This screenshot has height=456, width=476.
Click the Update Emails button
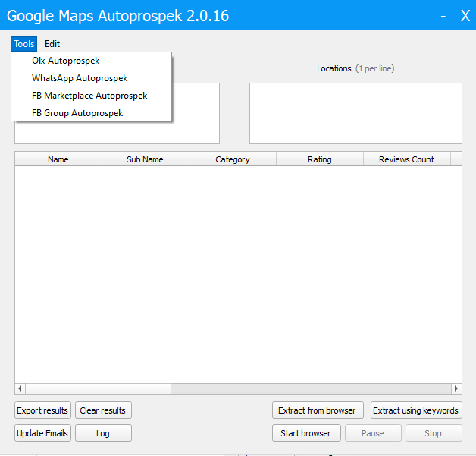(42, 433)
